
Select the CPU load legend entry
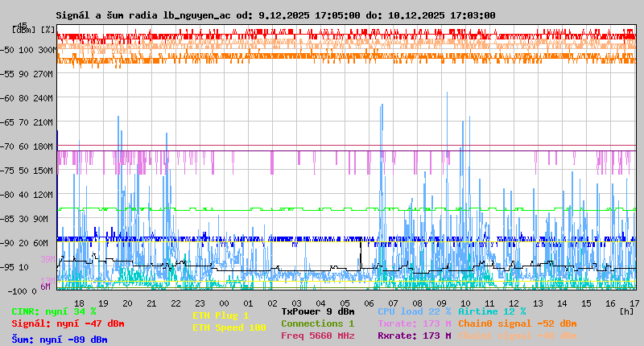point(414,311)
